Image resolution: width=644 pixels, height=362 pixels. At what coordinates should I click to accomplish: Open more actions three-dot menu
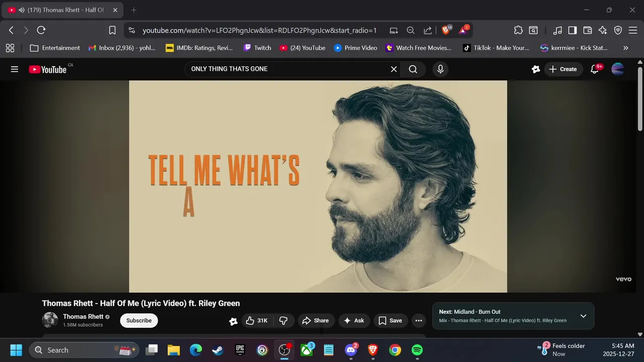point(419,320)
